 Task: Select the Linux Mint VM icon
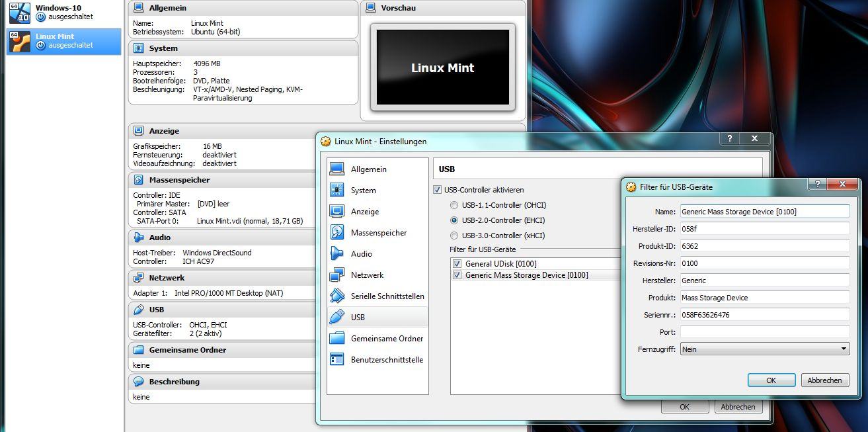pyautogui.click(x=20, y=41)
